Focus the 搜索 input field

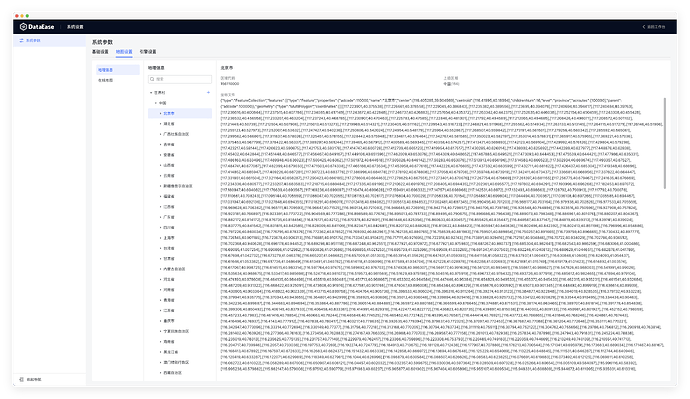tap(180, 79)
